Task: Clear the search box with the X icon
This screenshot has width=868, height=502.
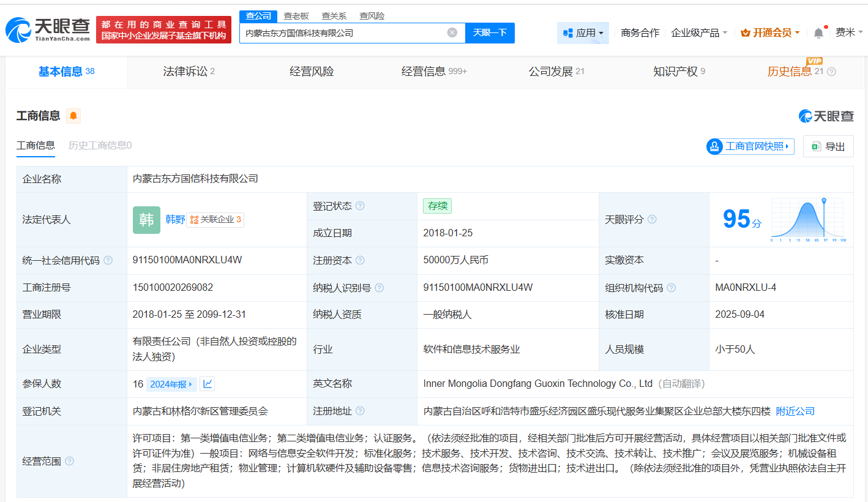Action: pyautogui.click(x=451, y=33)
